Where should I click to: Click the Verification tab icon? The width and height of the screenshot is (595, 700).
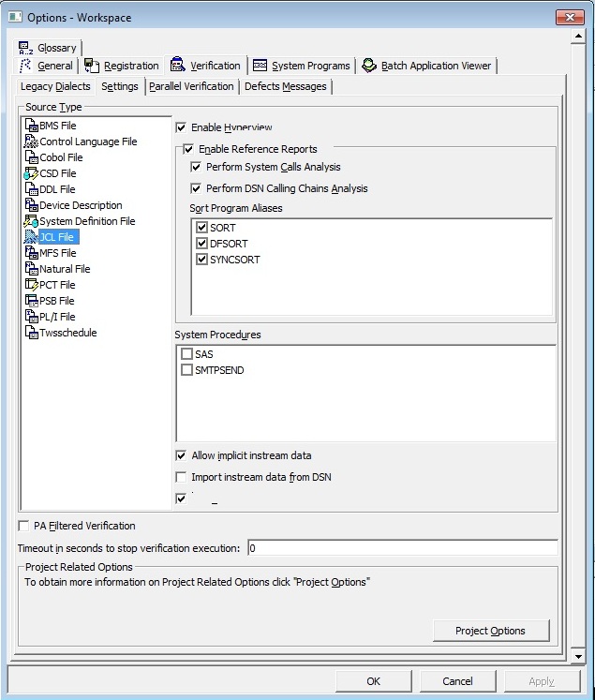pyautogui.click(x=178, y=66)
